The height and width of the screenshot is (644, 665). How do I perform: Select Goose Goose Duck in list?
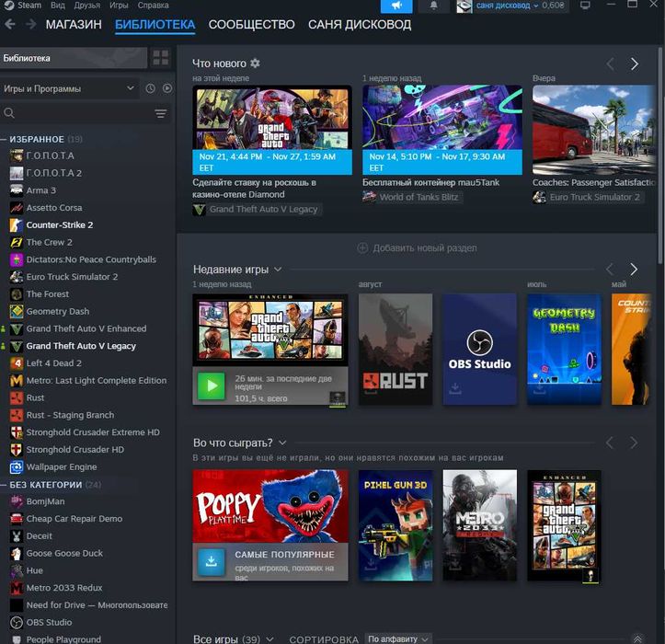[64, 553]
